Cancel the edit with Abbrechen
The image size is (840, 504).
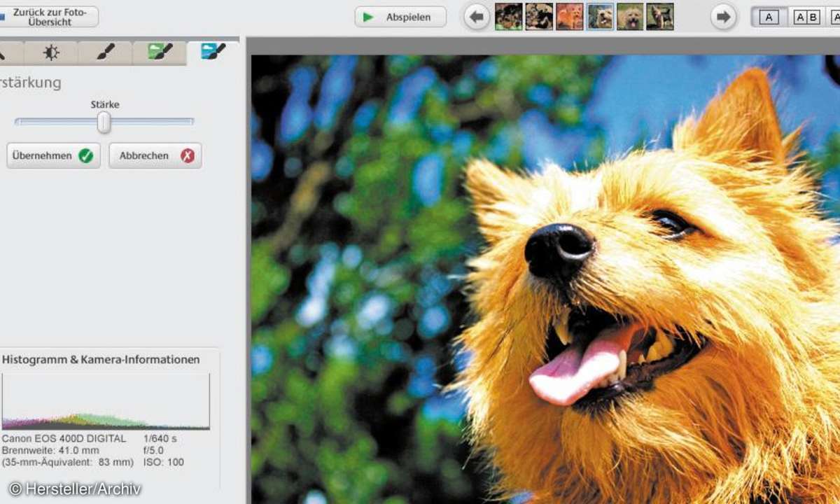[x=155, y=155]
